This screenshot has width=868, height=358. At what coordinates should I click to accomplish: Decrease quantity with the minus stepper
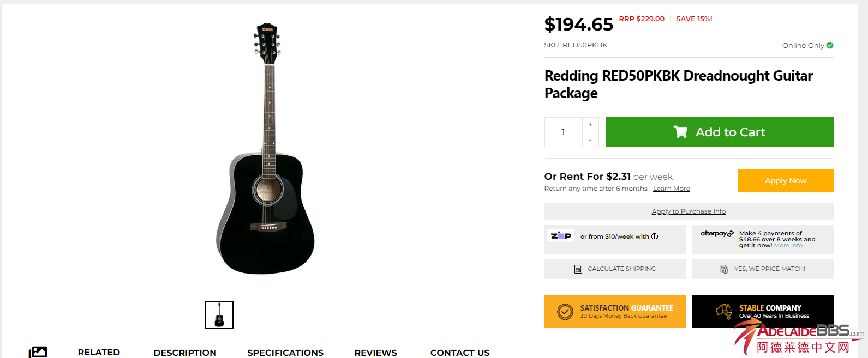(x=590, y=140)
